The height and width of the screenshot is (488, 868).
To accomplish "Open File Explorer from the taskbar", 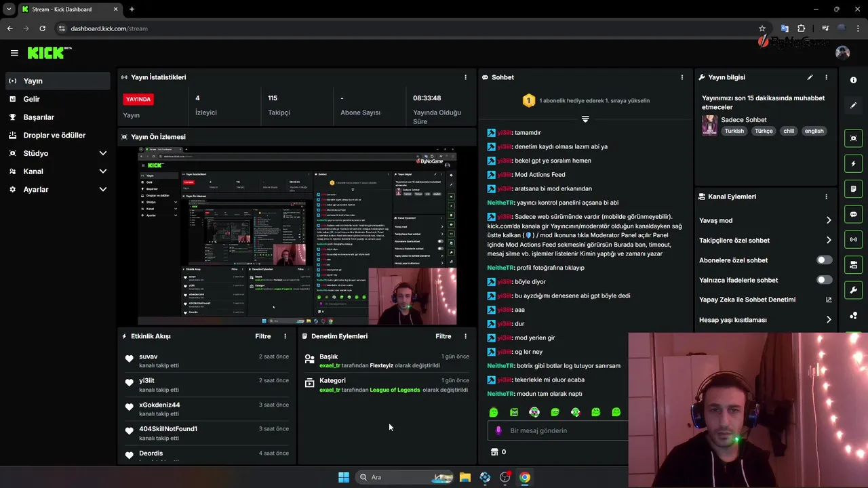I will (x=465, y=477).
